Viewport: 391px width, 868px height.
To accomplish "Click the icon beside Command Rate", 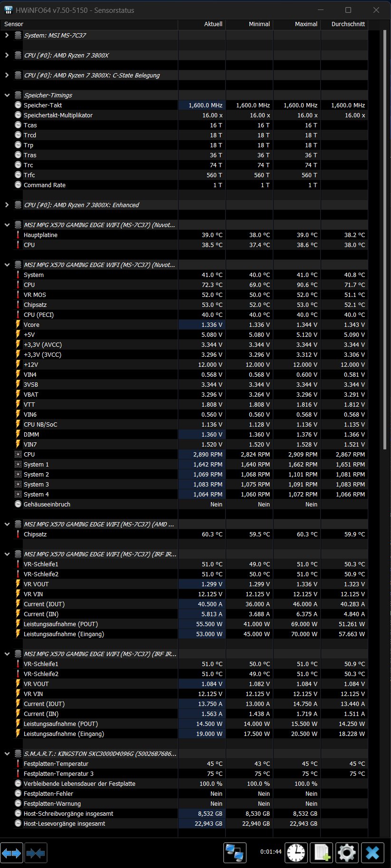I will point(18,185).
